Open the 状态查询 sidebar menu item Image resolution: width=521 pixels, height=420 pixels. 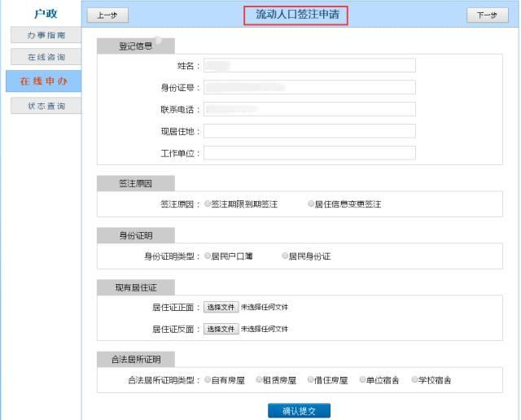[46, 106]
